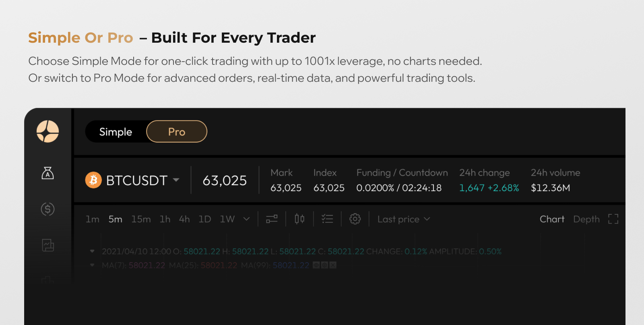Open the scale-shaped icon in the sidebar
This screenshot has width=644, height=325.
(x=47, y=173)
